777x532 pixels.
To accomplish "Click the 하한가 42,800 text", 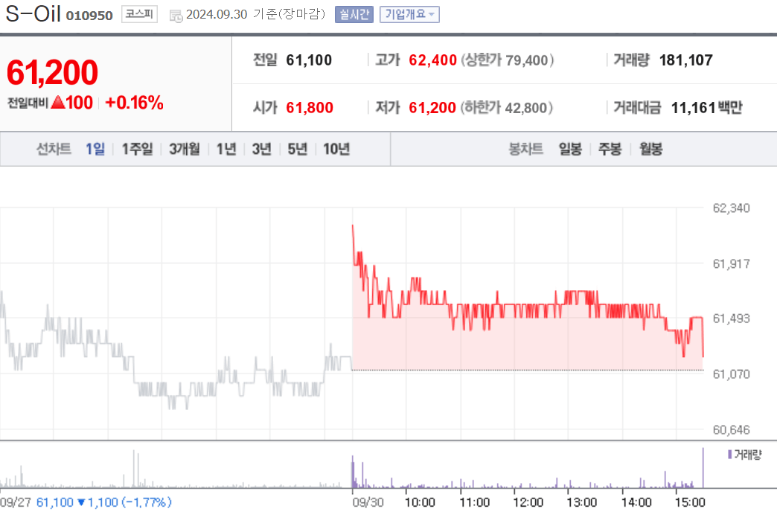I will [506, 107].
